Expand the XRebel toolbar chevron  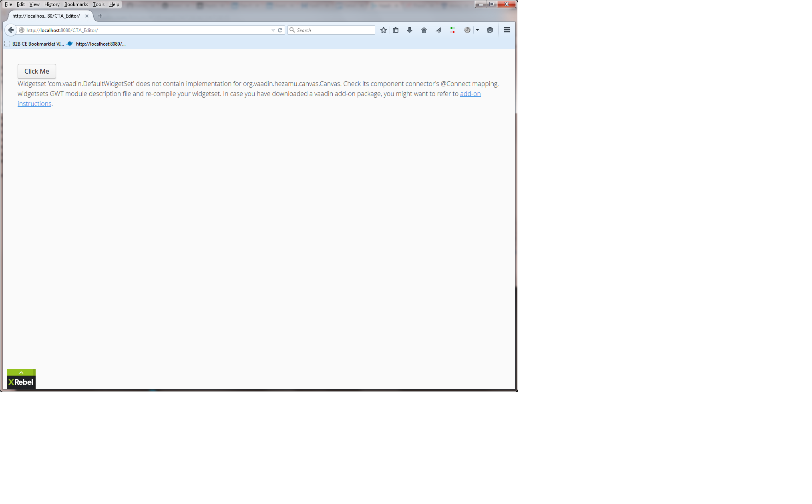(21, 372)
